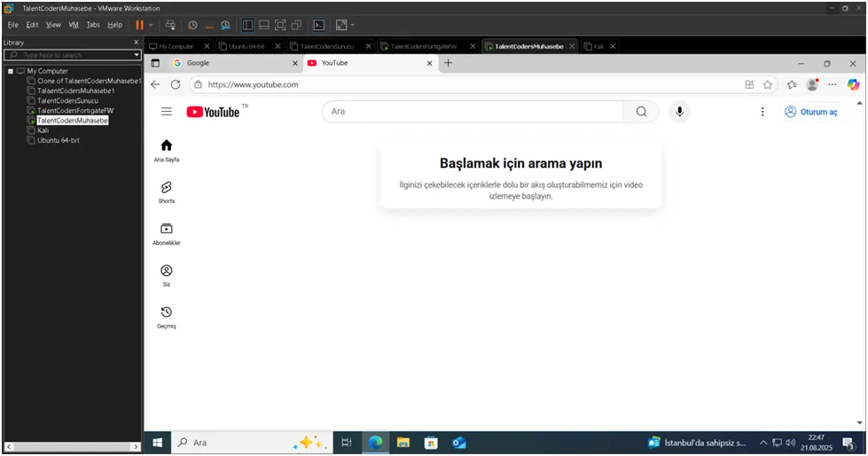Click the Oturum aç sign-in button
The image size is (868, 456).
point(811,112)
